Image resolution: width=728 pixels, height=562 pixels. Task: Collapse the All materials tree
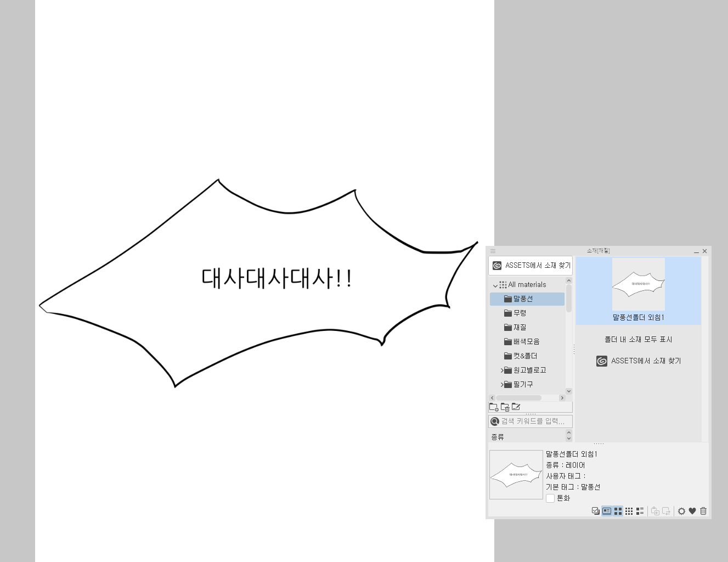(495, 285)
